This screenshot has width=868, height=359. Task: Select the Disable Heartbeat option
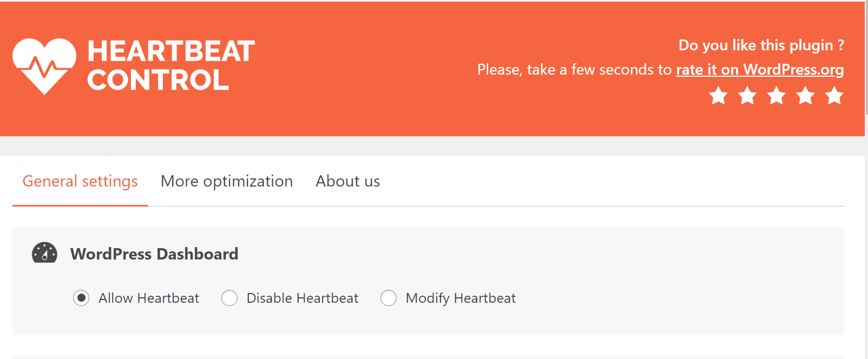pos(229,297)
